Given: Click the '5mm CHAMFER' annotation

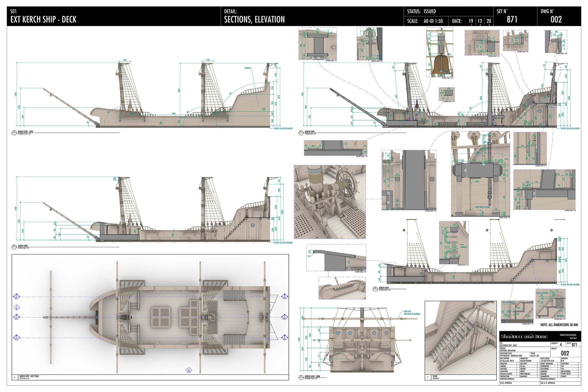Looking at the screenshot, I should pyautogui.click(x=464, y=246).
